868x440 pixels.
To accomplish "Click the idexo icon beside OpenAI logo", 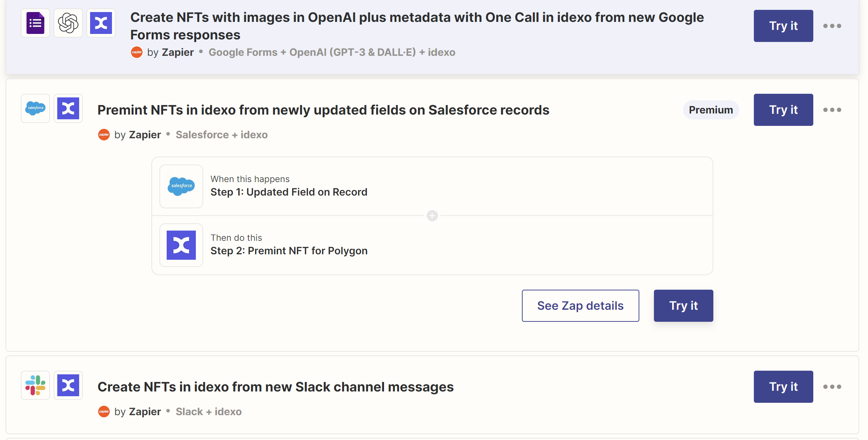I will point(101,23).
